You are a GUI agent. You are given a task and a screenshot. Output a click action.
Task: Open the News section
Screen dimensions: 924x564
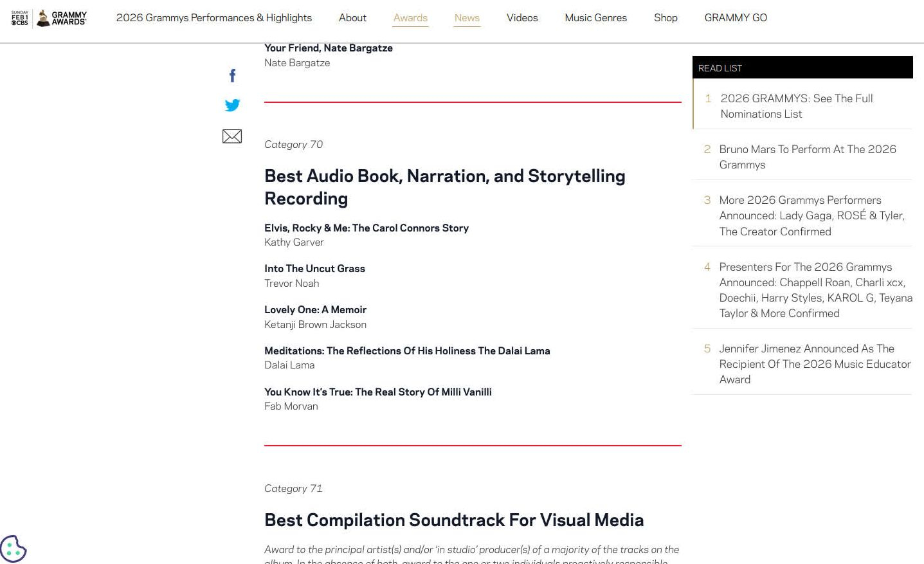point(467,18)
